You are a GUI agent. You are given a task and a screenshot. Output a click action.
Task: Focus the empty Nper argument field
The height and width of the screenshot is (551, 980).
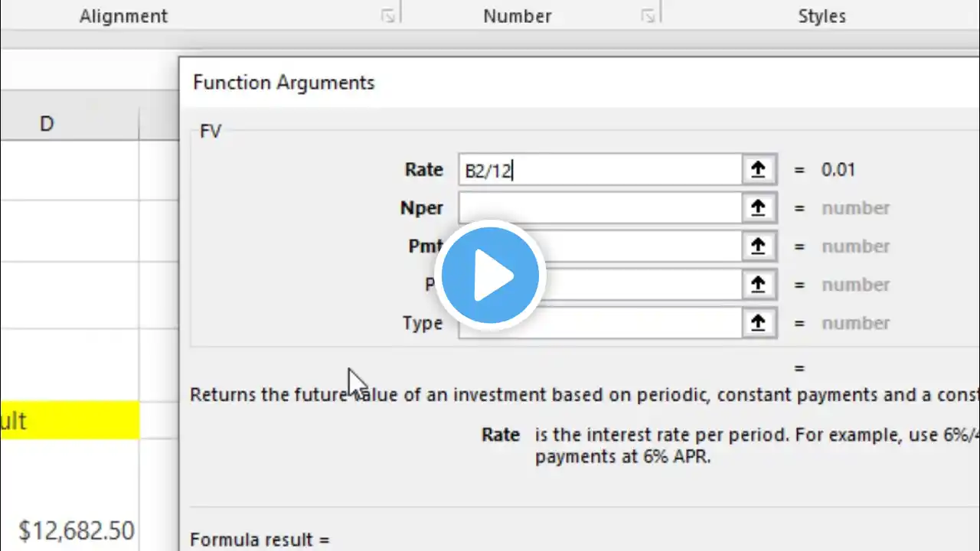[x=600, y=208]
